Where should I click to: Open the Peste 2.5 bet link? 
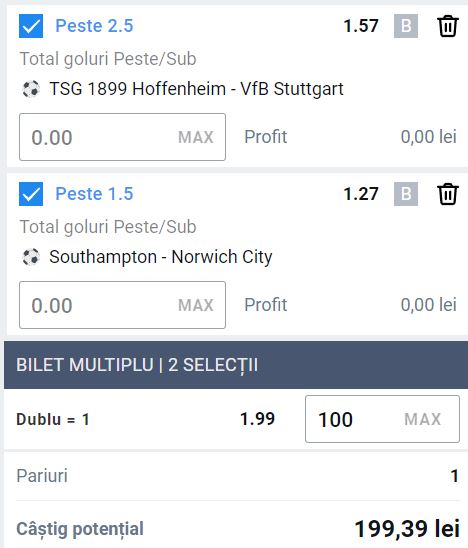click(94, 26)
